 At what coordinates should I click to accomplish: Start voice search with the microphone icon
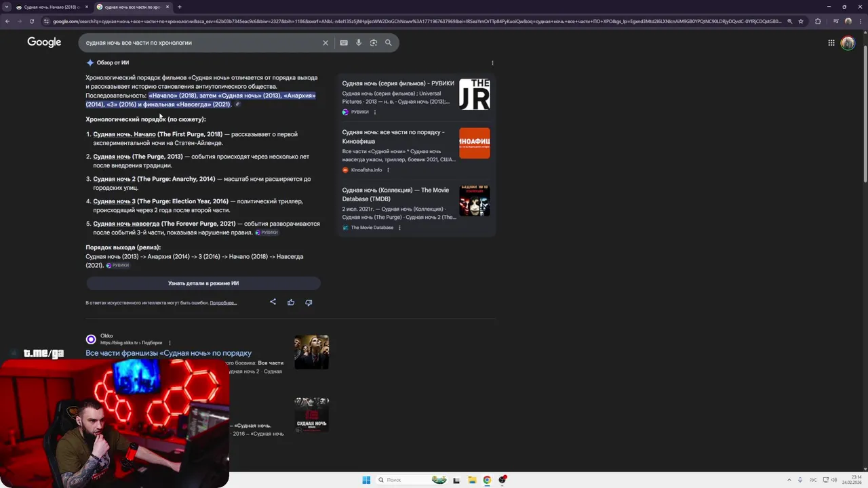[359, 43]
